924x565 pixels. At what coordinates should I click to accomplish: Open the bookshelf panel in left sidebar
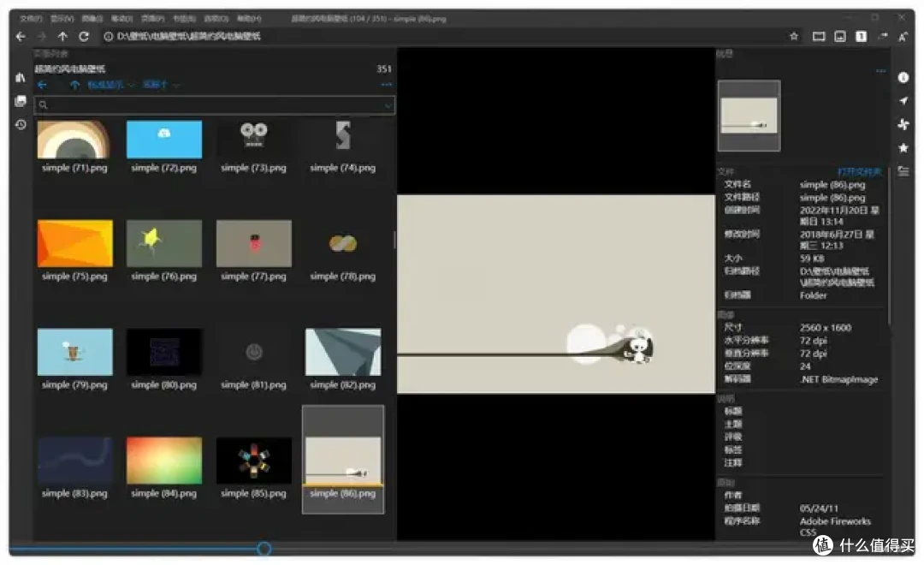[21, 78]
